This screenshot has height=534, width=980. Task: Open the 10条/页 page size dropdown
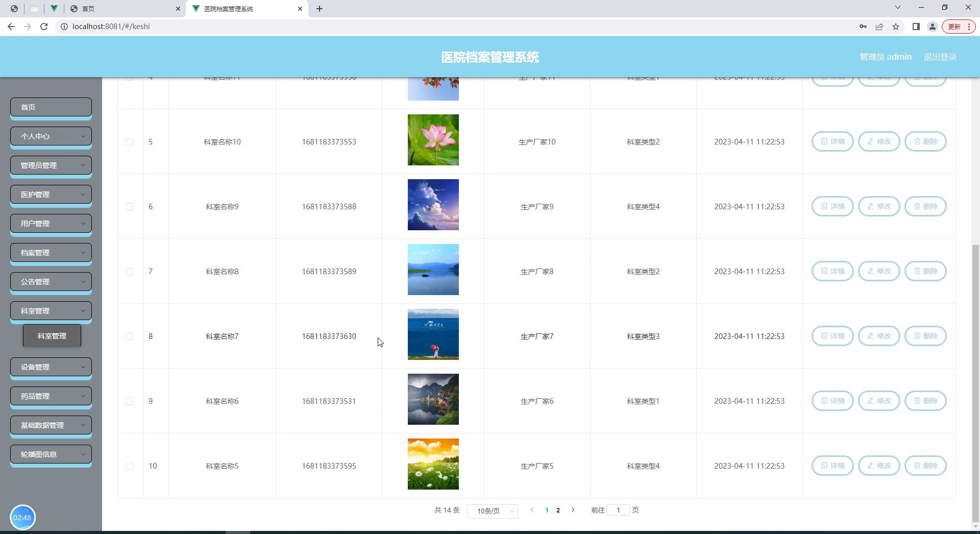pos(493,511)
